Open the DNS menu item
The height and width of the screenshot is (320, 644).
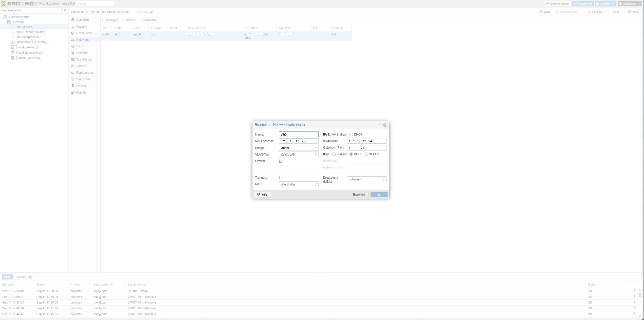(79, 46)
